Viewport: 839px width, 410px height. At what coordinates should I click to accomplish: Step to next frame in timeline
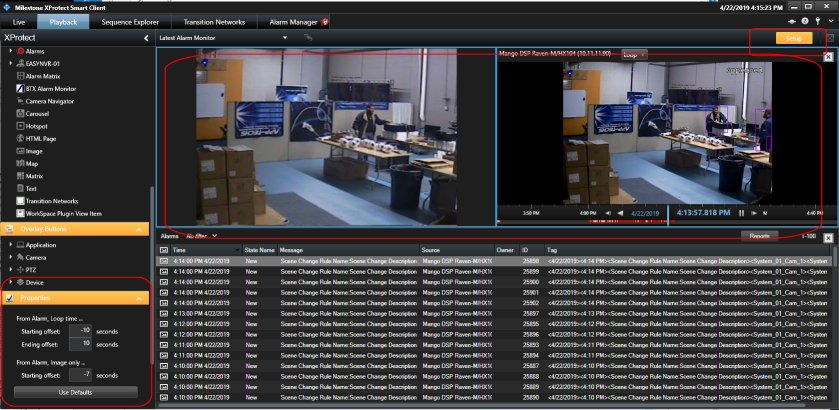click(x=754, y=213)
